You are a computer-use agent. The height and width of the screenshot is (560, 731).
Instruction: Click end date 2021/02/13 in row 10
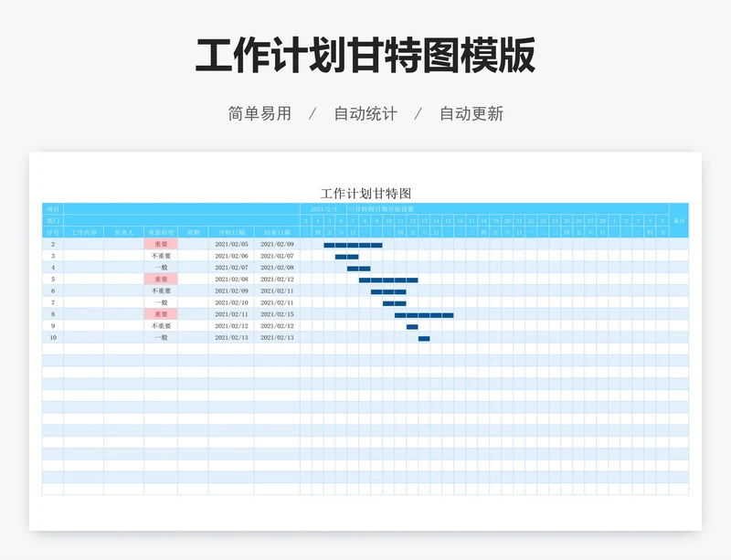(x=277, y=337)
